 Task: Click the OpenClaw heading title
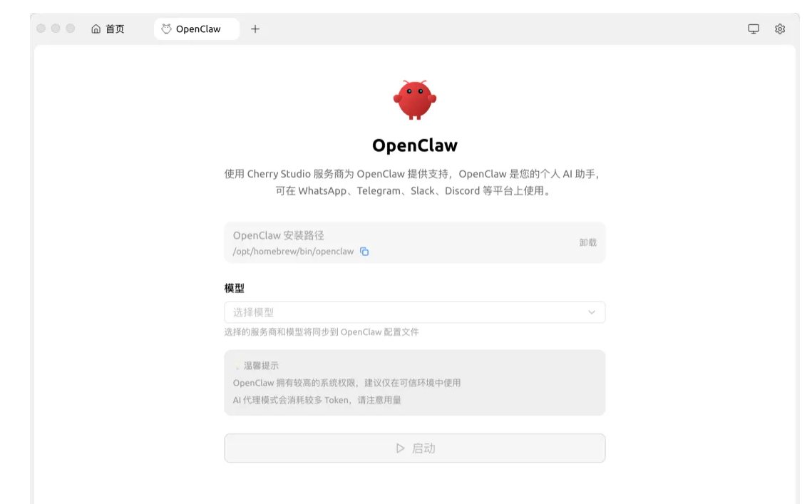[414, 145]
